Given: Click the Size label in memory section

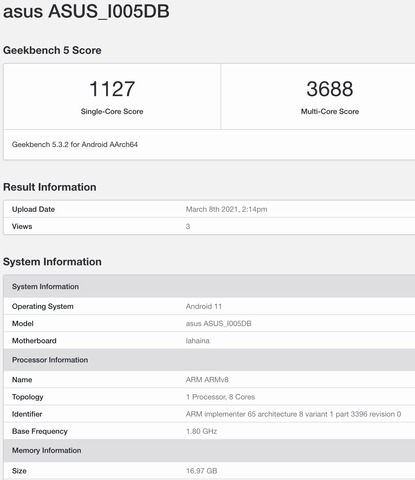Looking at the screenshot, I should (x=19, y=471).
